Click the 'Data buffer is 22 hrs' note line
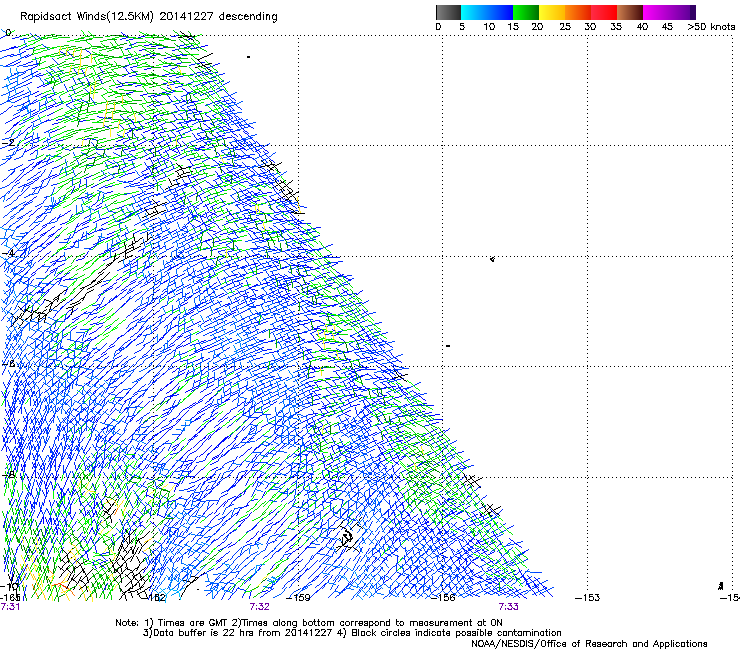This screenshot has width=740, height=650. [x=352, y=633]
